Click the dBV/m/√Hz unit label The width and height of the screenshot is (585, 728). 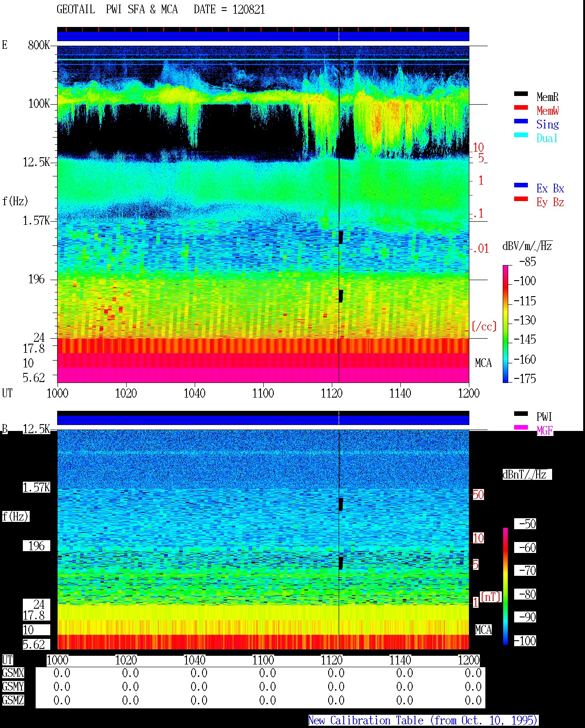pyautogui.click(x=527, y=246)
